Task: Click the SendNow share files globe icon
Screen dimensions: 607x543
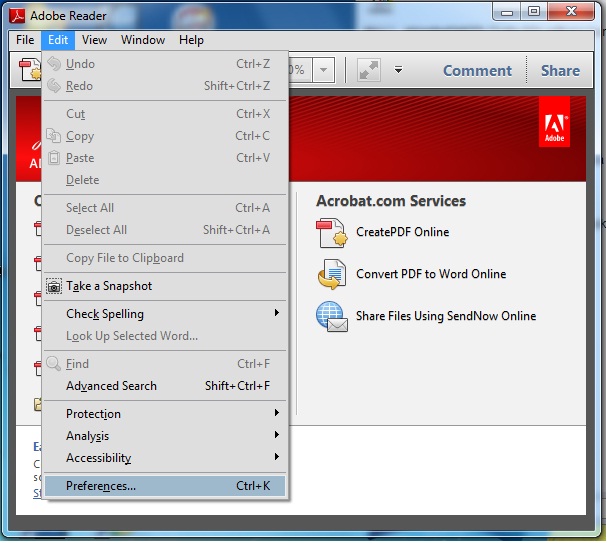Action: tap(331, 316)
